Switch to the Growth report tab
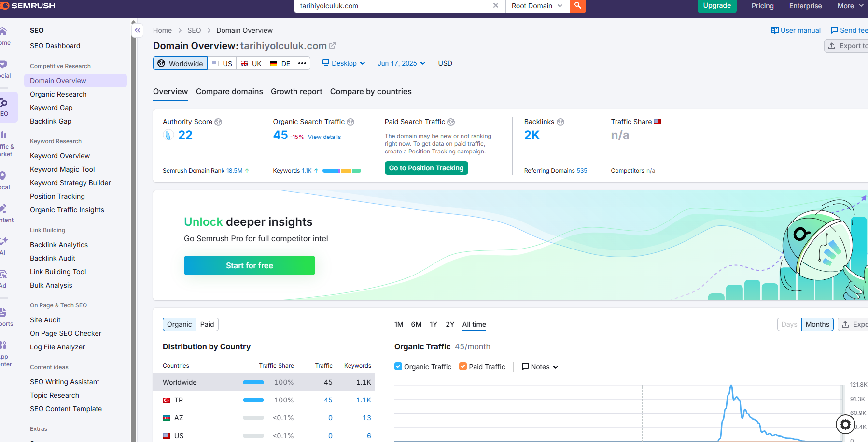 (x=296, y=92)
